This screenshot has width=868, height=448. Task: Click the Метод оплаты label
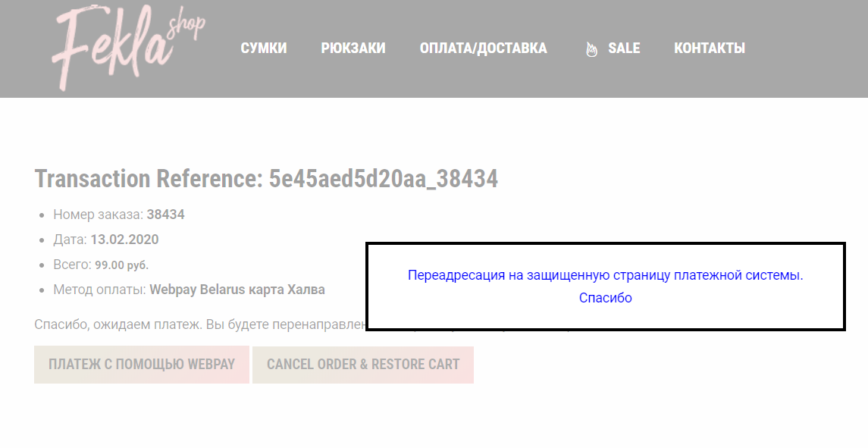point(99,290)
